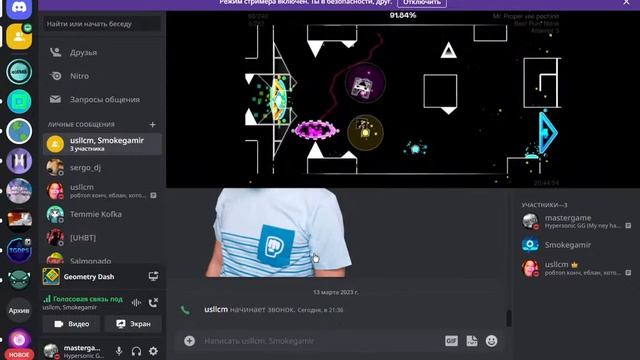Open the Nitro page
This screenshot has height=360, width=640.
click(x=102, y=76)
